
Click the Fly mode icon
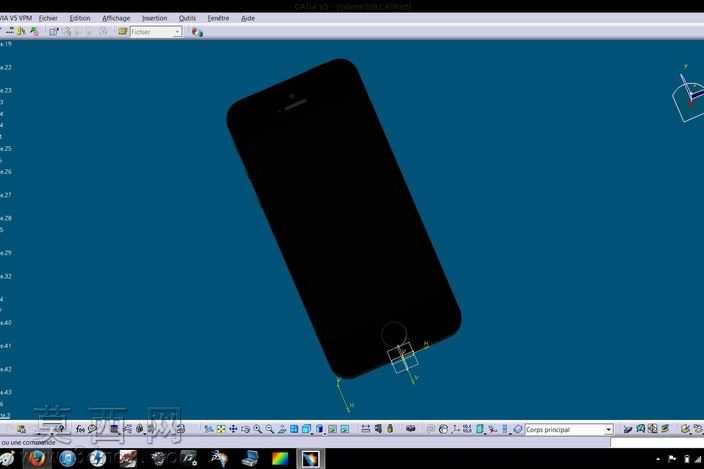tap(209, 429)
